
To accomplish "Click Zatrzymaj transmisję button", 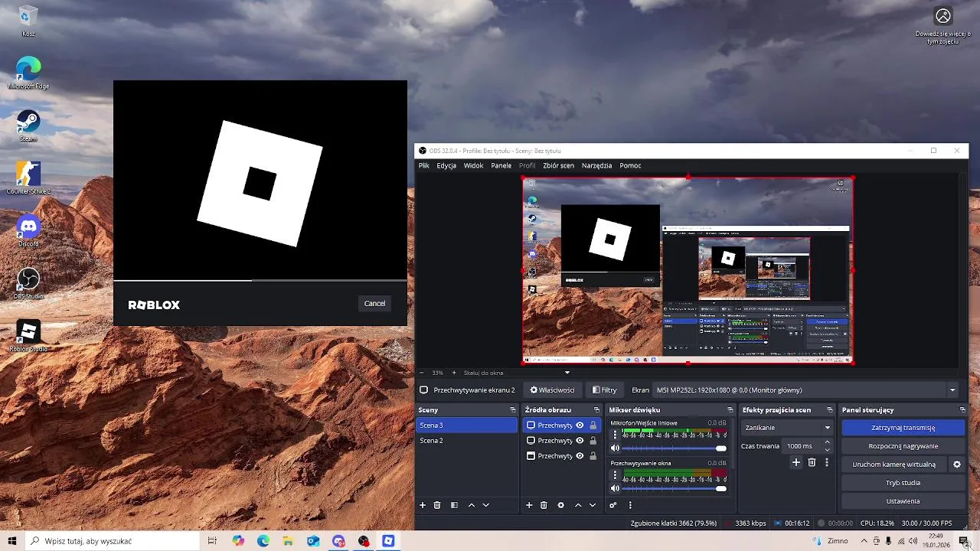I will [x=903, y=428].
